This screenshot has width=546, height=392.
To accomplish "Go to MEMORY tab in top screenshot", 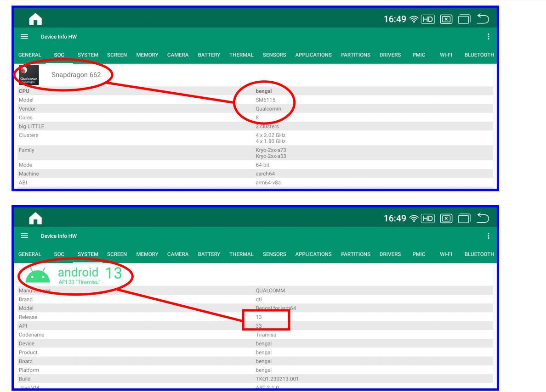I will tap(147, 55).
